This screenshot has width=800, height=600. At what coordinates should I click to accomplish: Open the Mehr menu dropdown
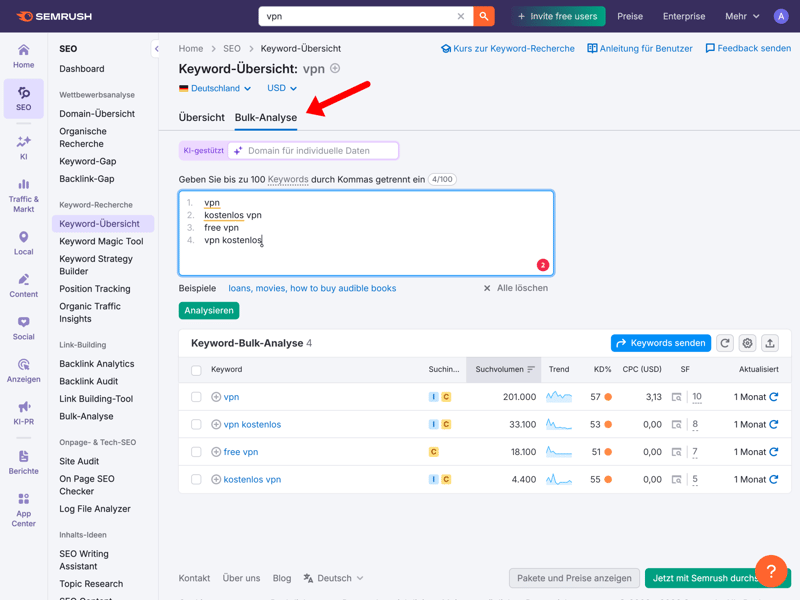point(742,16)
